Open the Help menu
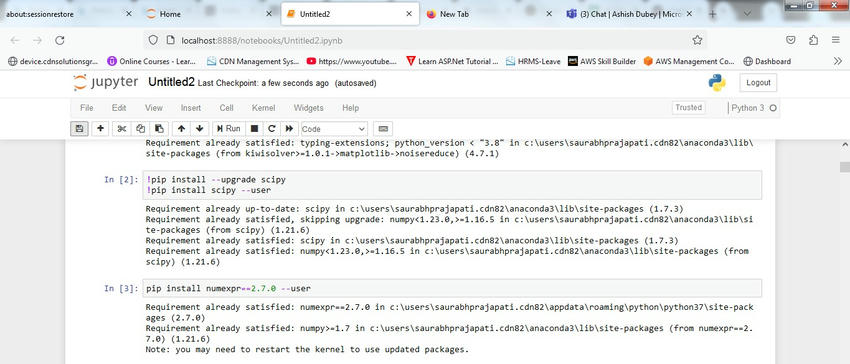Viewport: 850px width, 364px height. (350, 108)
